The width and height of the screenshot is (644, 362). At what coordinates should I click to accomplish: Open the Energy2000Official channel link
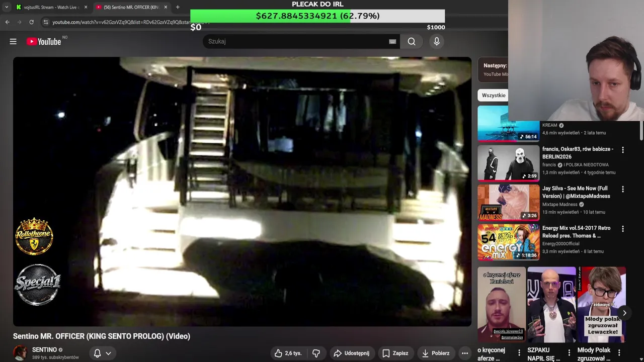[x=561, y=244]
